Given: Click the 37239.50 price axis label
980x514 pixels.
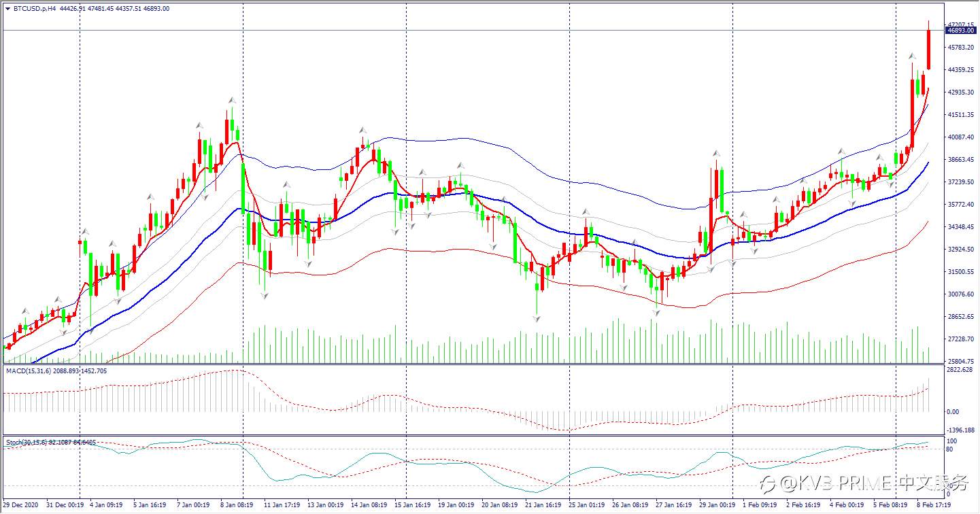Looking at the screenshot, I should 962,182.
